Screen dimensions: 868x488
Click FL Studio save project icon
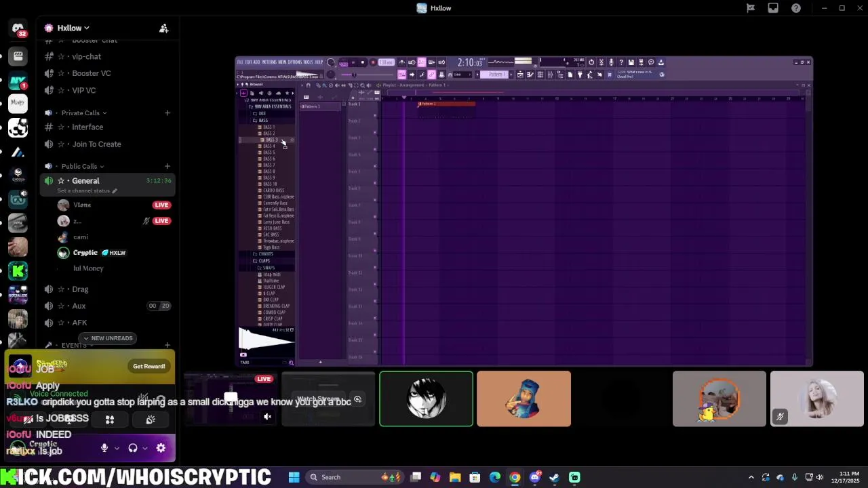pos(631,62)
